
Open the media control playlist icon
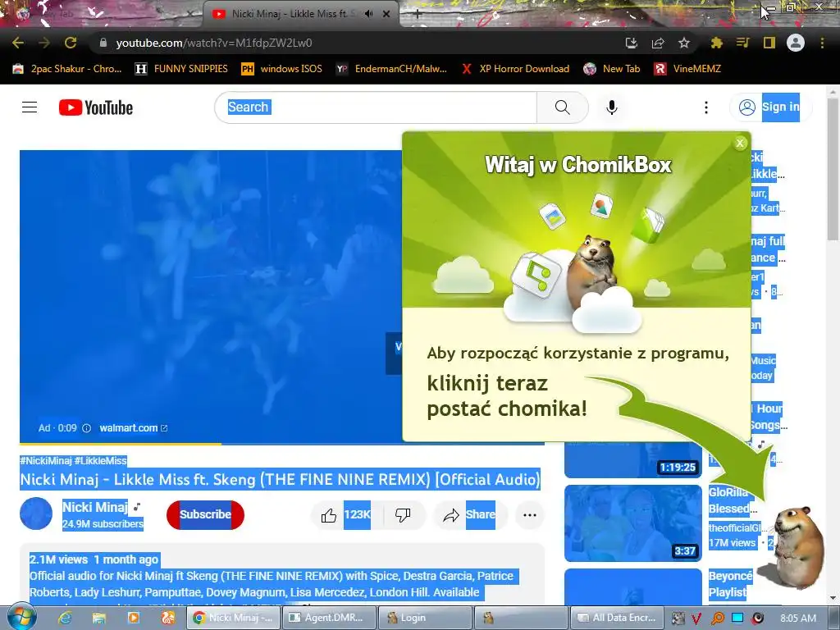click(742, 43)
